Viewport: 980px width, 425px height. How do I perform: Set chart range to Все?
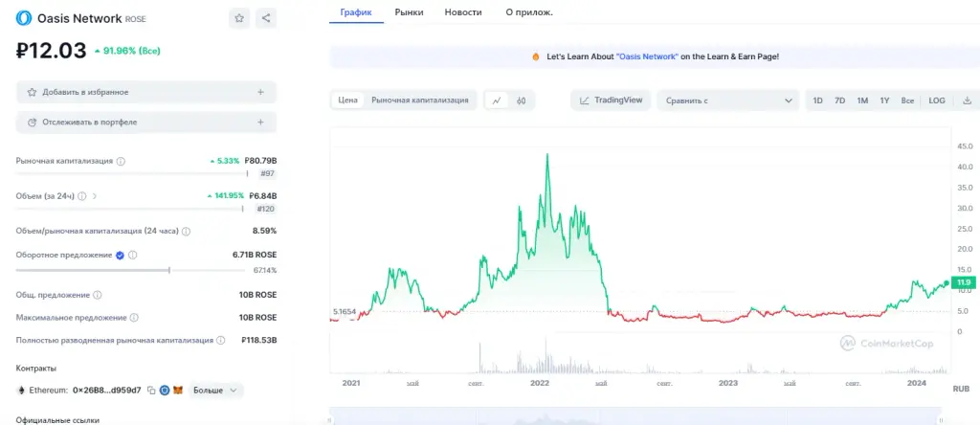click(907, 100)
